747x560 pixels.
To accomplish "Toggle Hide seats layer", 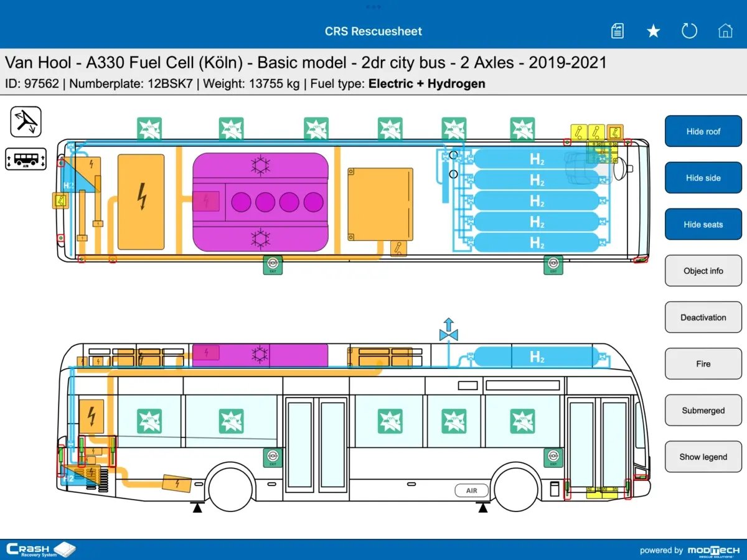I will tap(703, 225).
